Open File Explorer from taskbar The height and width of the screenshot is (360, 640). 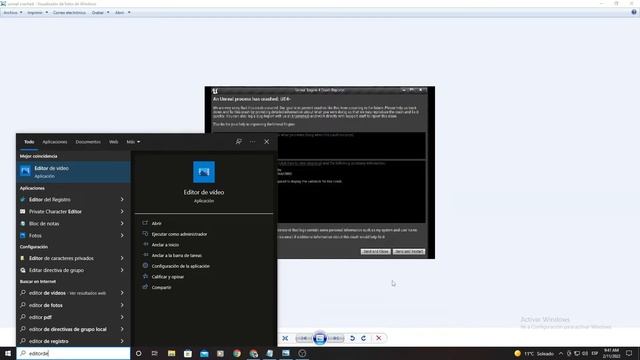(171, 353)
